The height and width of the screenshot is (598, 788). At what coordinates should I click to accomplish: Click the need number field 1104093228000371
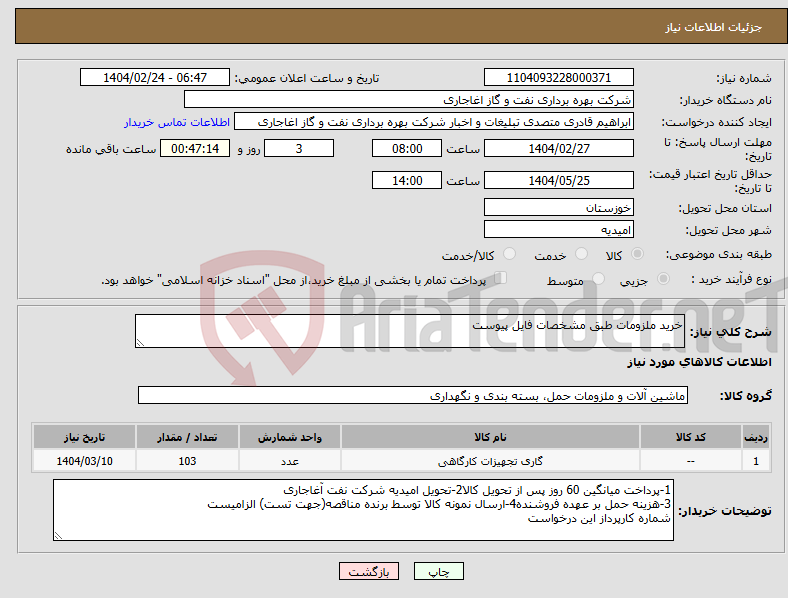(x=559, y=77)
